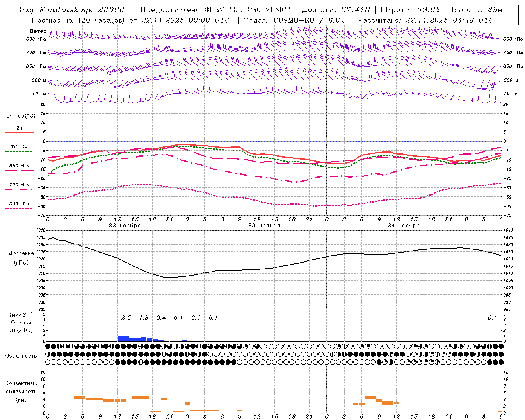Click 'Рассчитано: 22.11.2025 04:48 UTC' text
Screen dimensions: 525x420
[426, 20]
